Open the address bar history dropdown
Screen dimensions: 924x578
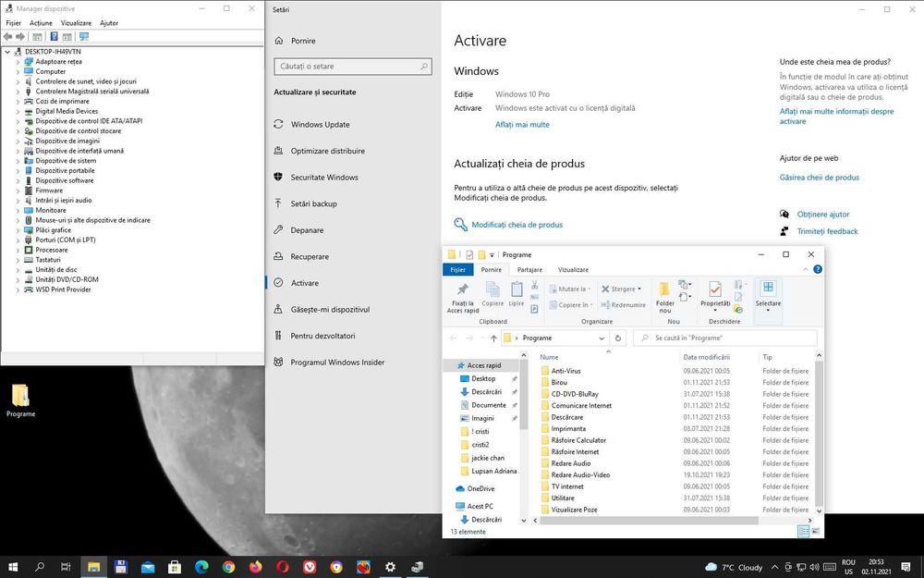[x=602, y=338]
